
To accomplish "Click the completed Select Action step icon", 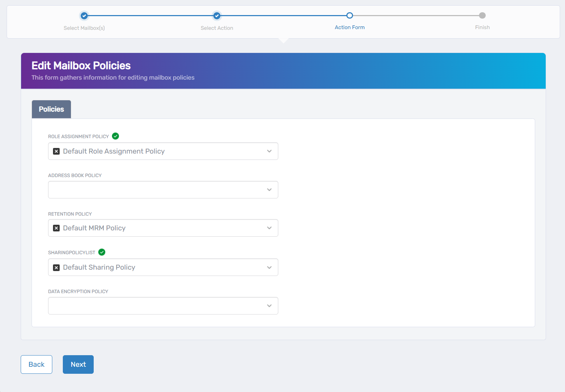I will click(217, 15).
